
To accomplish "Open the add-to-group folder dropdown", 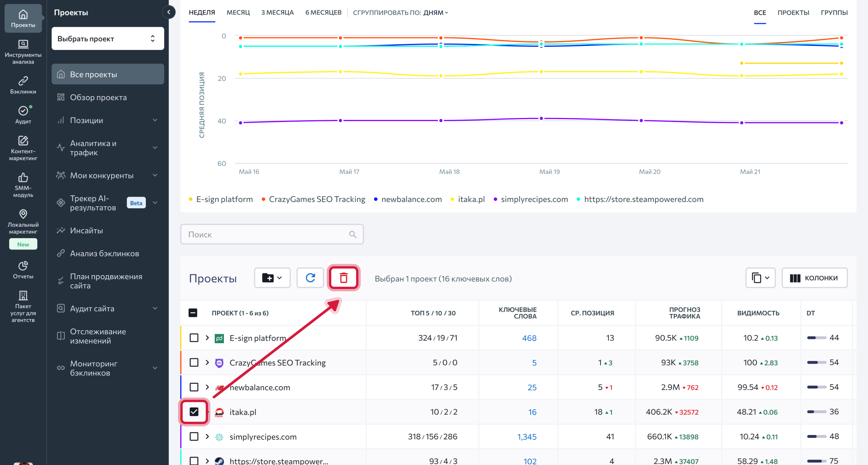I will tap(272, 278).
